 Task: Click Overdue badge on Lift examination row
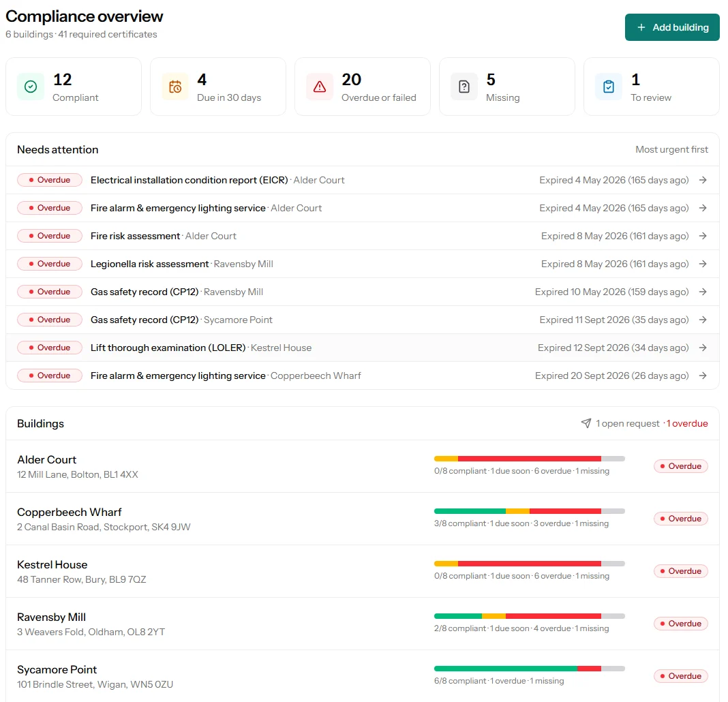click(x=50, y=348)
